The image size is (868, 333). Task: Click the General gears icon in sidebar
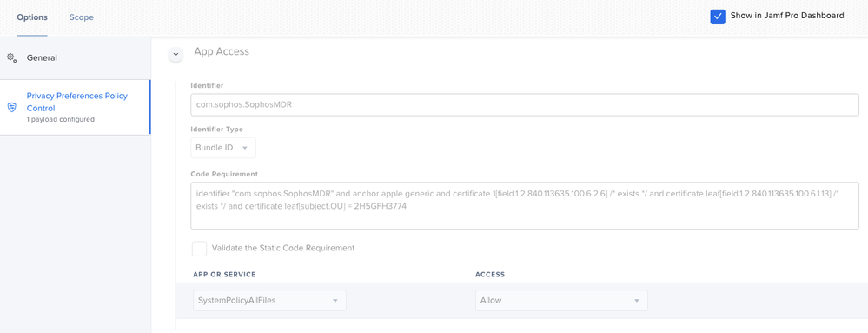click(11, 57)
